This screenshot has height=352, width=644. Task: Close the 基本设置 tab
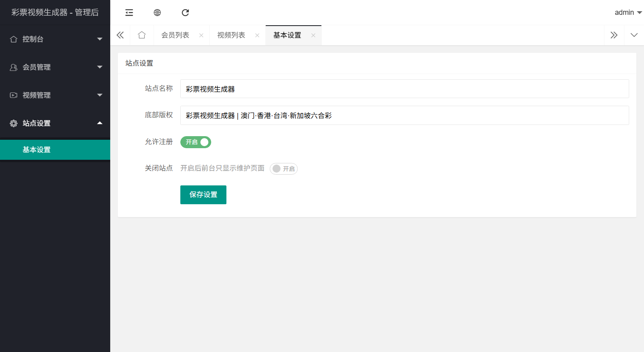[313, 35]
